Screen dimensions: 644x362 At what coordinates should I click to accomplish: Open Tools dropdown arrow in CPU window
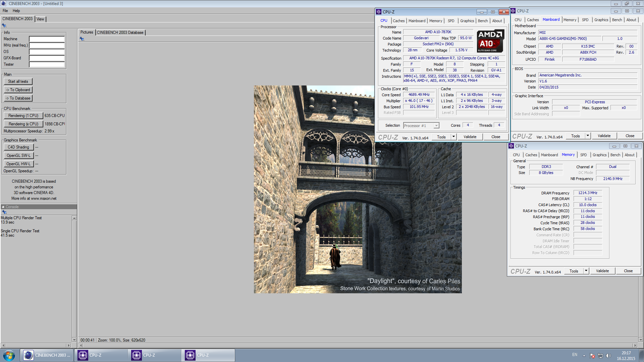pos(453,137)
